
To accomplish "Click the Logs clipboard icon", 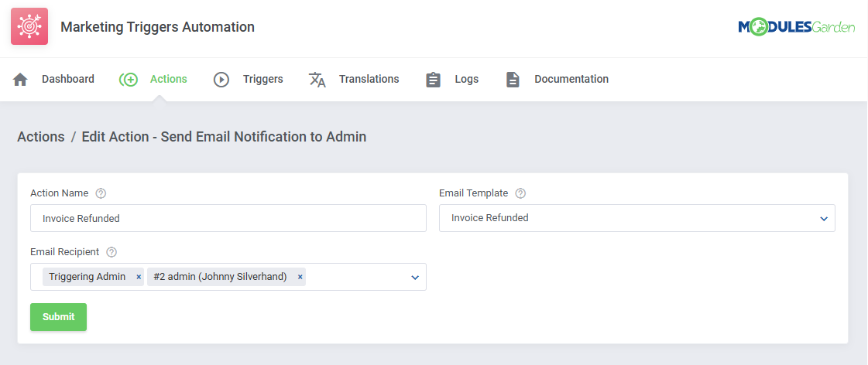I will [x=433, y=80].
